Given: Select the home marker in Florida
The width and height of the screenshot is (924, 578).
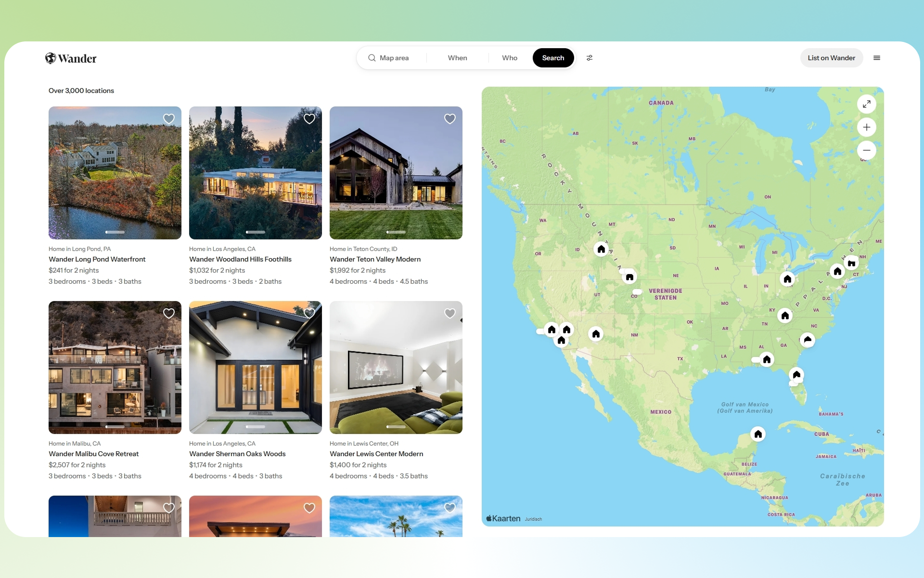Looking at the screenshot, I should pyautogui.click(x=796, y=374).
